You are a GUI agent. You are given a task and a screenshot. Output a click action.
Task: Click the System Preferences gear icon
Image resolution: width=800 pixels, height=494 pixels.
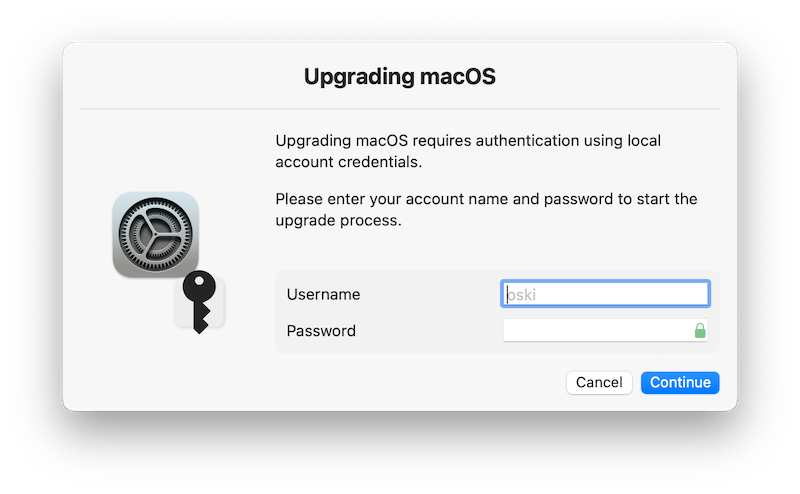[x=156, y=235]
